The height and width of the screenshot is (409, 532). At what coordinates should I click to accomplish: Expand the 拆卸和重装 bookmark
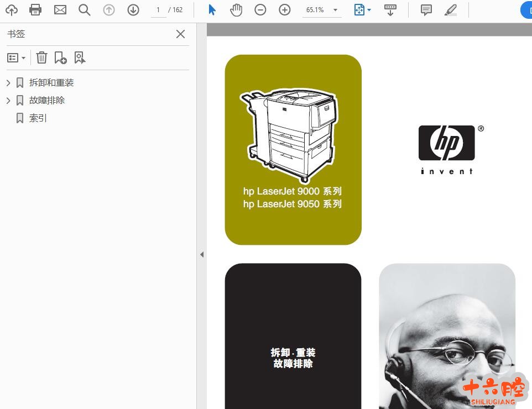8,83
